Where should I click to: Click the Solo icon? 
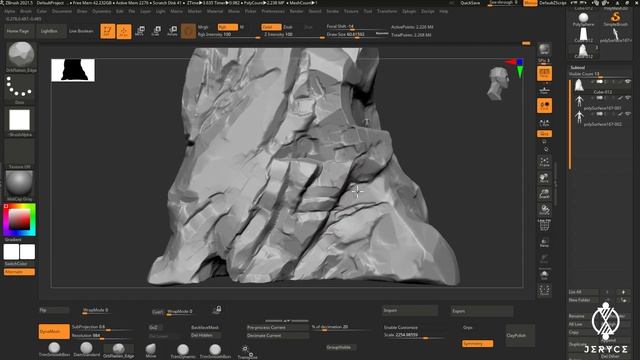pyautogui.click(x=544, y=275)
